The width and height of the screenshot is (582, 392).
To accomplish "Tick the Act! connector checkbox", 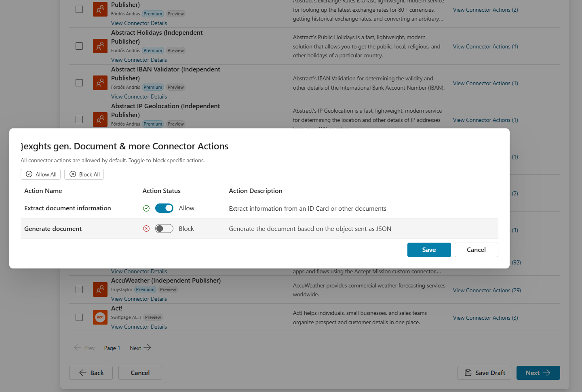I will pyautogui.click(x=79, y=317).
